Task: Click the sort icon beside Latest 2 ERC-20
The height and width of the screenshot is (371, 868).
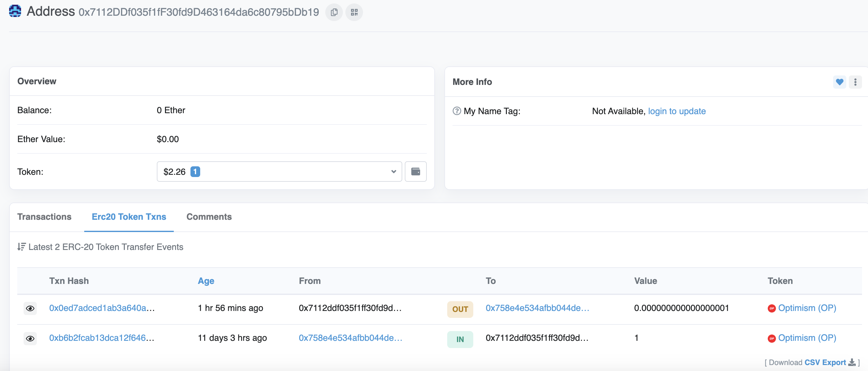Action: pyautogui.click(x=22, y=247)
